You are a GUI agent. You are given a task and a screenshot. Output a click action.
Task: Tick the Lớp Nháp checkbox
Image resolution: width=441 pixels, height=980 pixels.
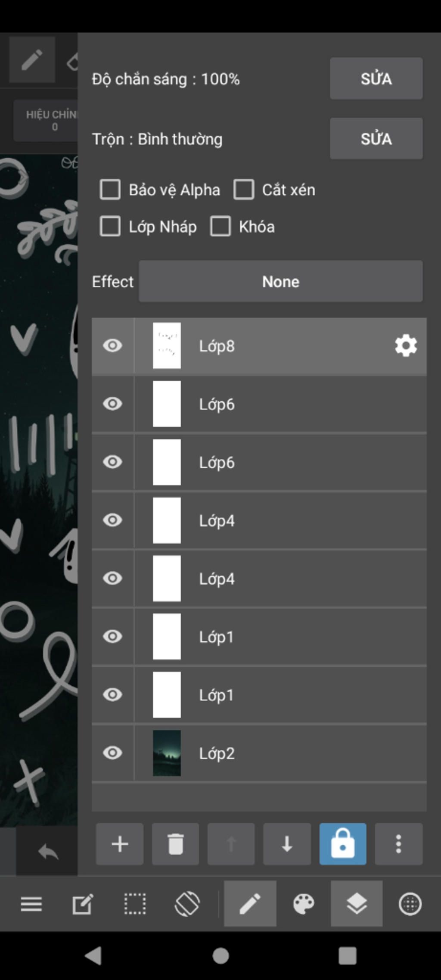(110, 227)
